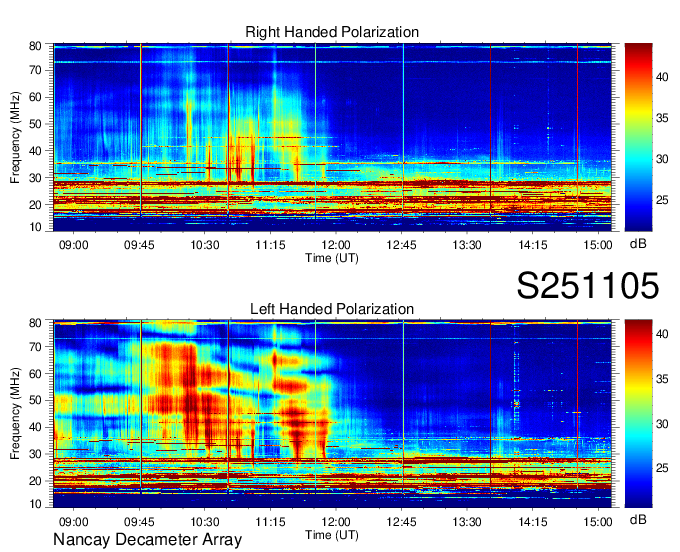Click the Time (UT) label under lower plot
The height and width of the screenshot is (552, 680).
click(x=332, y=534)
